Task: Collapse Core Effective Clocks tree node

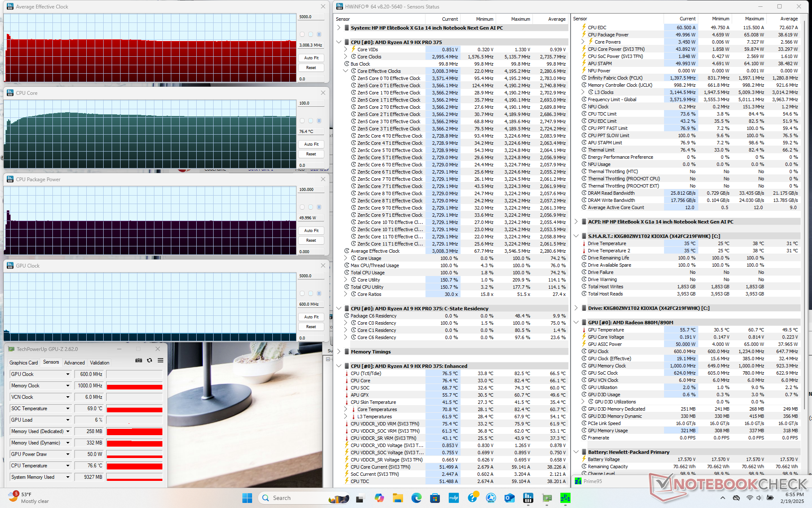Action: tap(346, 71)
